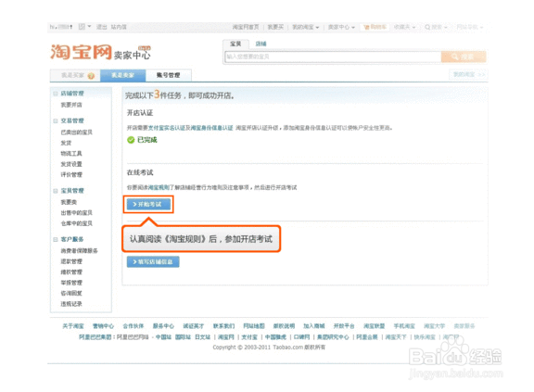
Task: Click the 诚征英才 footer link
Action: tap(193, 326)
